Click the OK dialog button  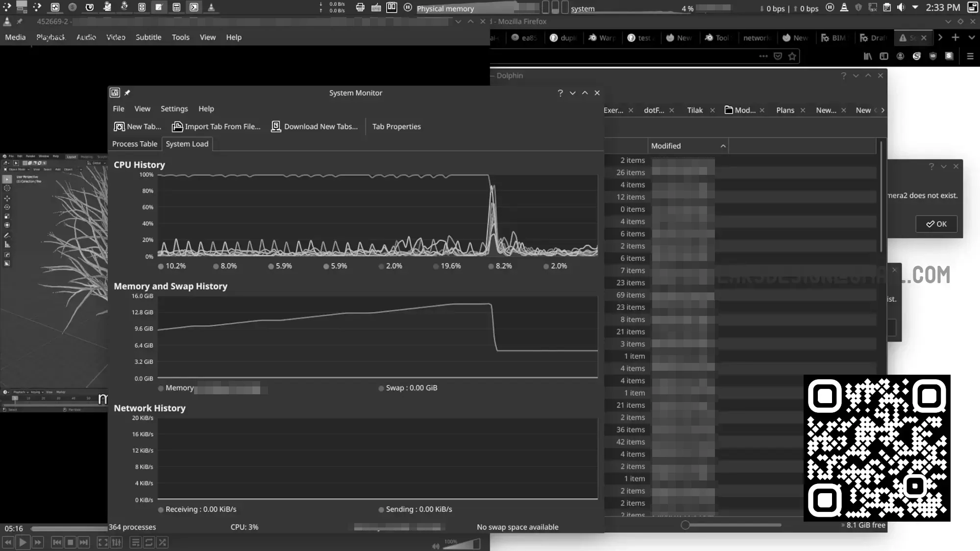(936, 224)
